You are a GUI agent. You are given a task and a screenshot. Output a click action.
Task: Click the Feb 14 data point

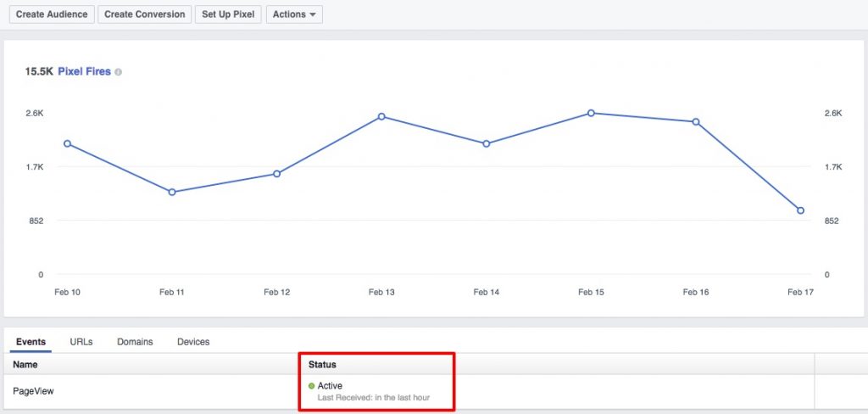coord(486,143)
